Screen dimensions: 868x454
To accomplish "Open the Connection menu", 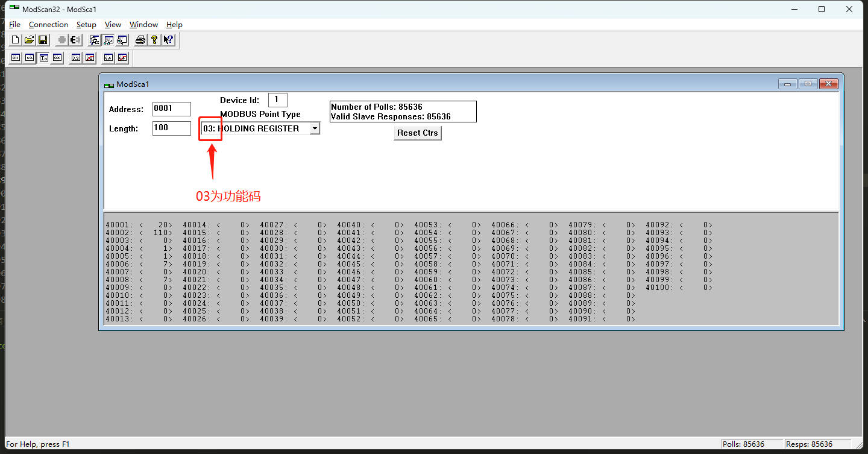I will (48, 25).
